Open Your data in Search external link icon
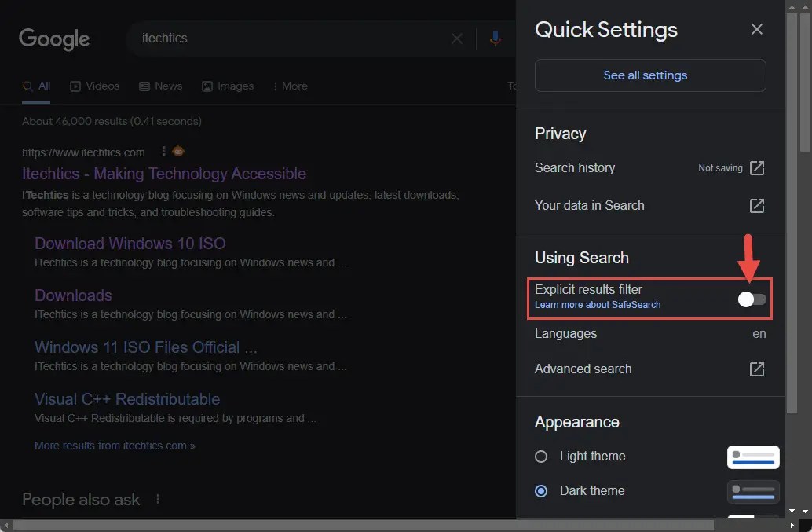812x532 pixels. (756, 205)
